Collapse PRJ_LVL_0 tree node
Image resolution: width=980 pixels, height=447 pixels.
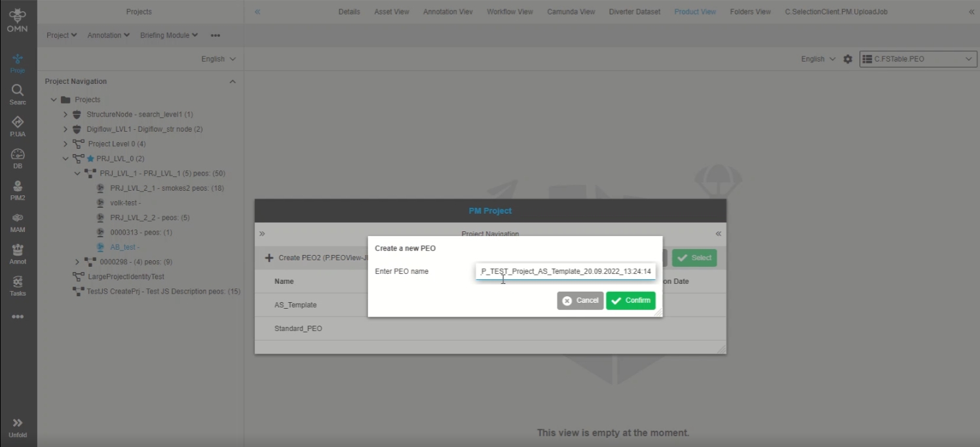coord(65,159)
